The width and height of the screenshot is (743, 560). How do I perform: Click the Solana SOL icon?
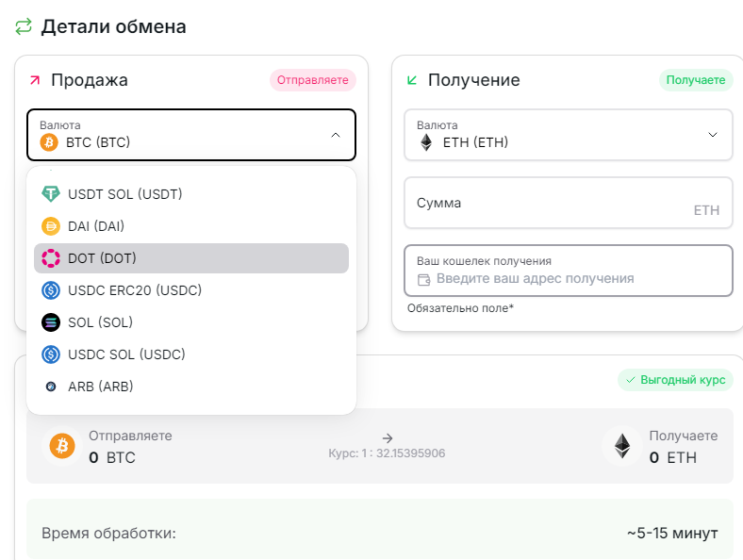51,322
